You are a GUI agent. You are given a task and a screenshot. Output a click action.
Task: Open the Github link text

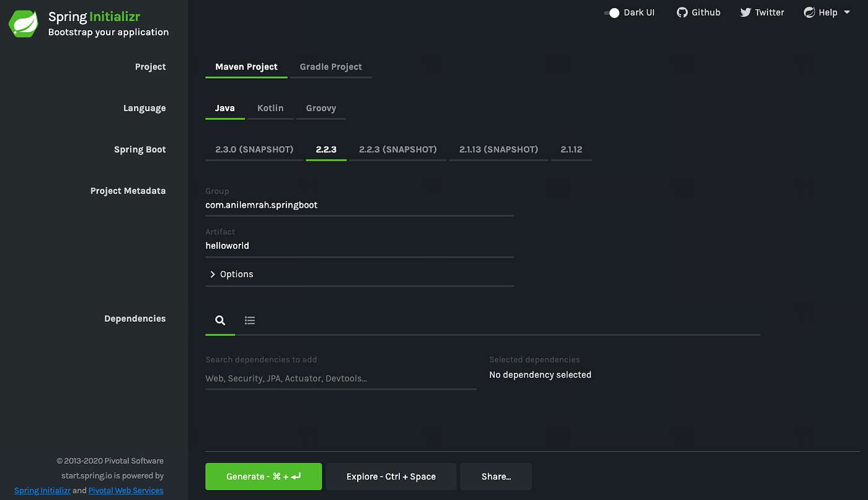(x=706, y=12)
